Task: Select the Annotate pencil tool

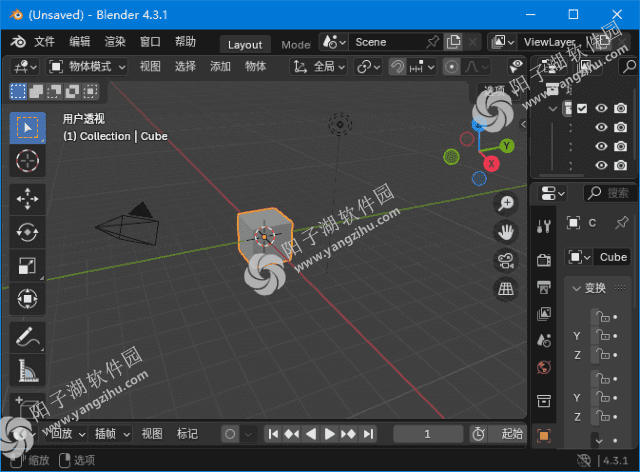Action: [x=27, y=337]
